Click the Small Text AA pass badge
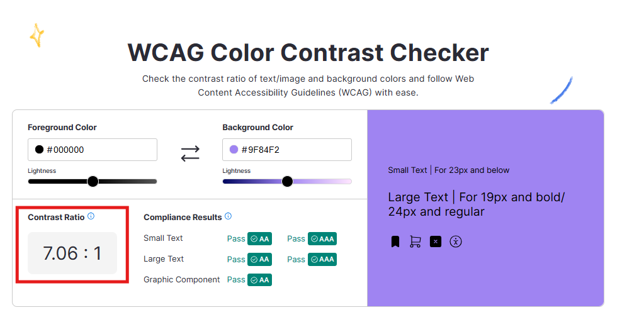644x327 pixels. pos(259,239)
